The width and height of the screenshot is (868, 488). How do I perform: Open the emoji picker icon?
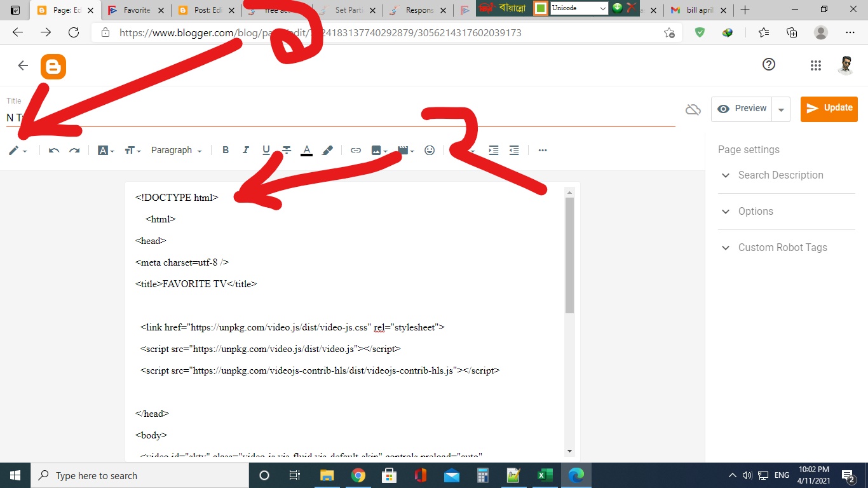pos(430,150)
